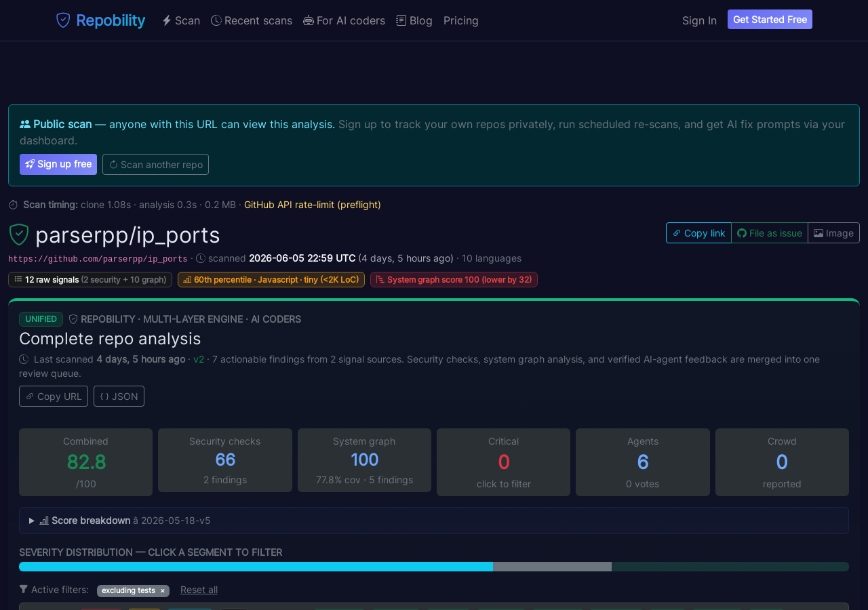Click the Crowd 0 reported card
The width and height of the screenshot is (868, 610).
[782, 462]
